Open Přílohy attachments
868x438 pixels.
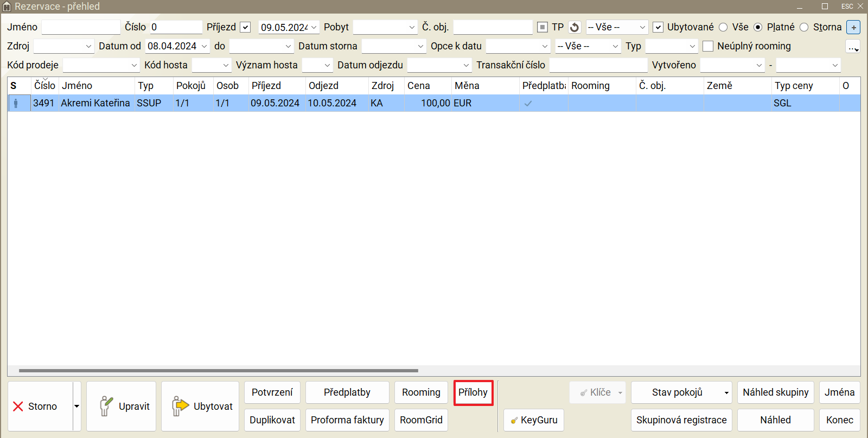(x=473, y=392)
